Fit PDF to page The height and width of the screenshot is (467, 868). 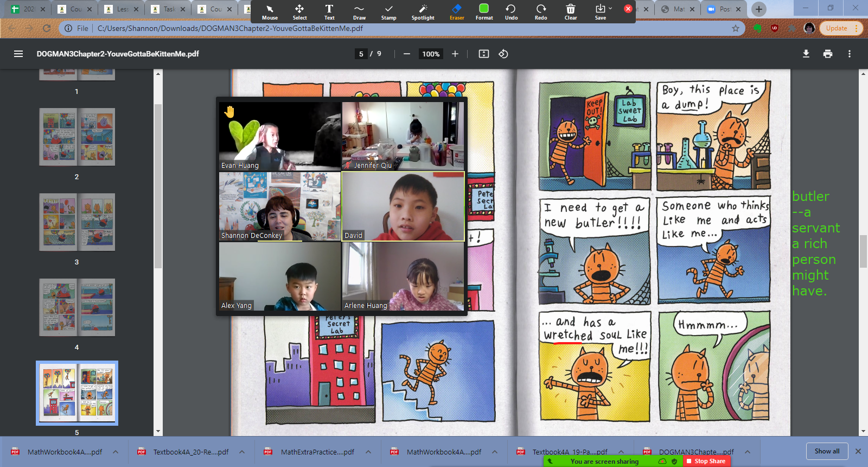(x=484, y=54)
